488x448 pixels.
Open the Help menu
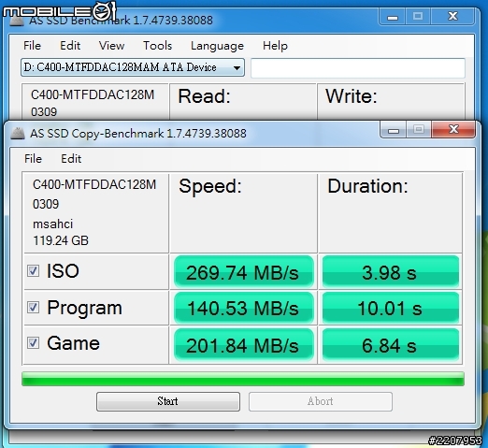tap(275, 46)
